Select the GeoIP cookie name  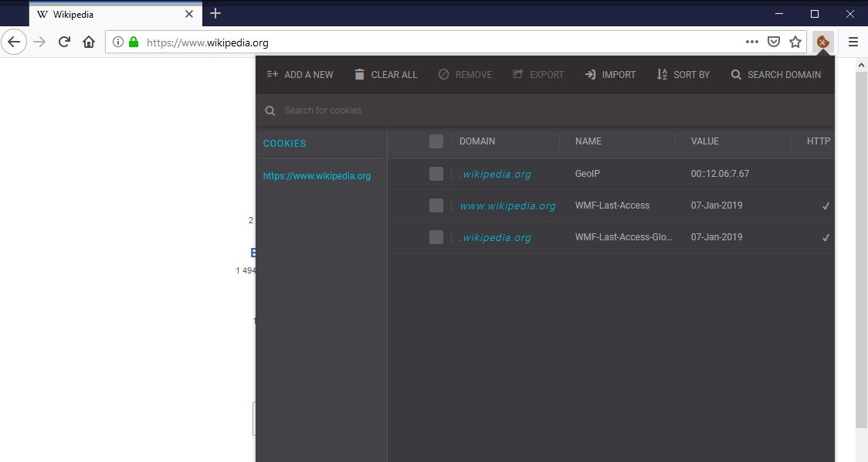click(x=588, y=173)
